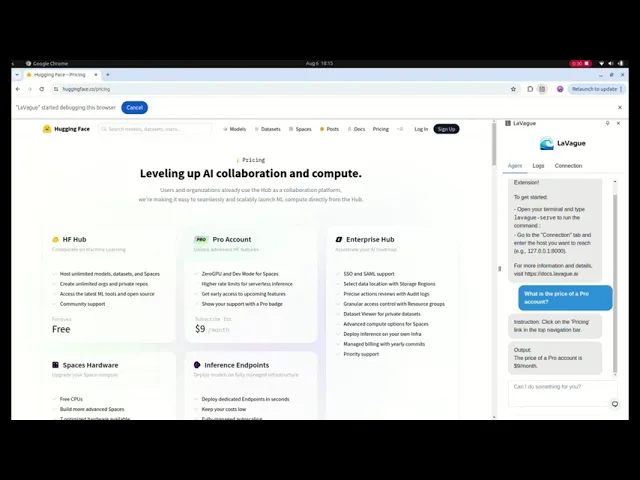
Task: Click the page vertical scrollbar thumb
Action: (494, 144)
